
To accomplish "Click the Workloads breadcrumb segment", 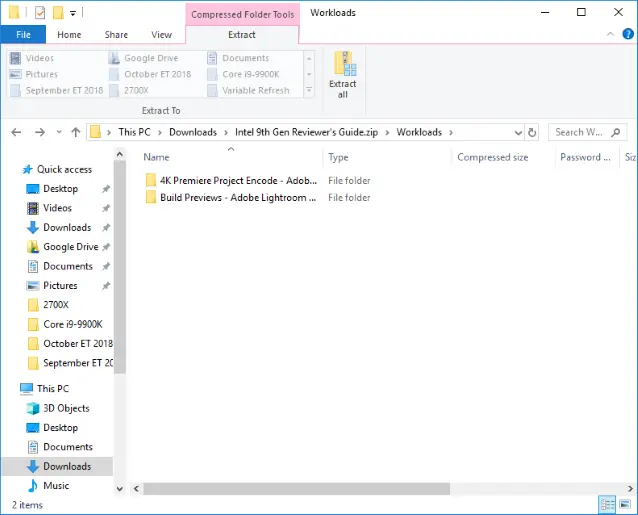I will [419, 132].
